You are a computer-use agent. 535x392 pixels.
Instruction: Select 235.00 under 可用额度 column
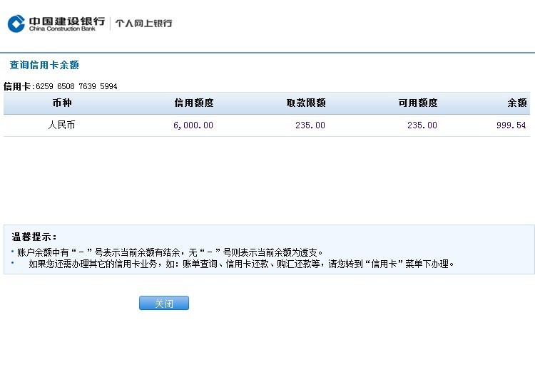coord(422,125)
